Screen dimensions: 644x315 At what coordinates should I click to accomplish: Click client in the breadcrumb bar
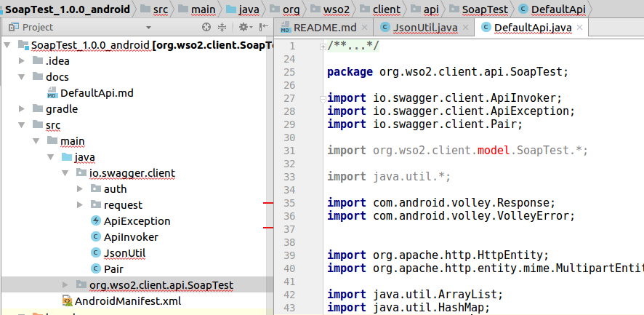point(387,9)
